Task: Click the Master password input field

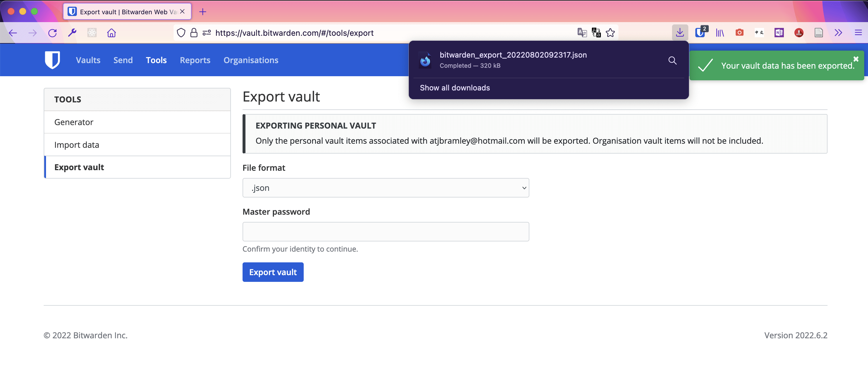Action: [x=386, y=231]
